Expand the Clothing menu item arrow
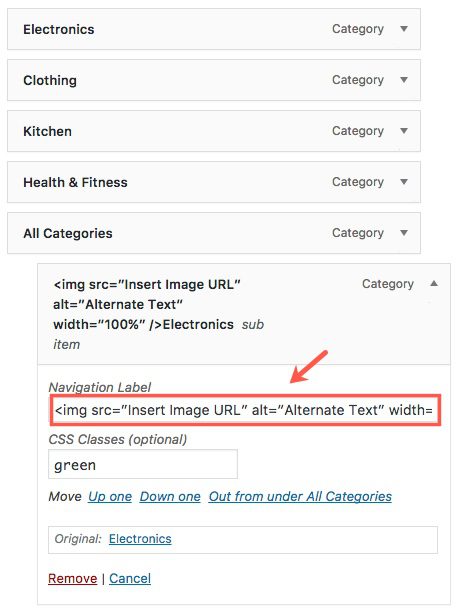The width and height of the screenshot is (458, 611). point(404,80)
